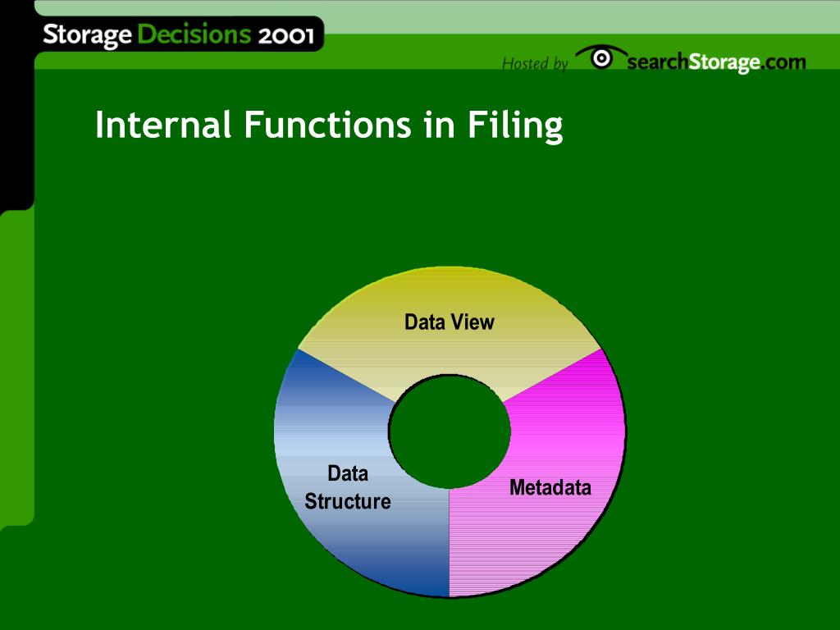Viewport: 840px width, 630px height.
Task: Select the 'Data Structure' donut segment label
Action: (347, 487)
